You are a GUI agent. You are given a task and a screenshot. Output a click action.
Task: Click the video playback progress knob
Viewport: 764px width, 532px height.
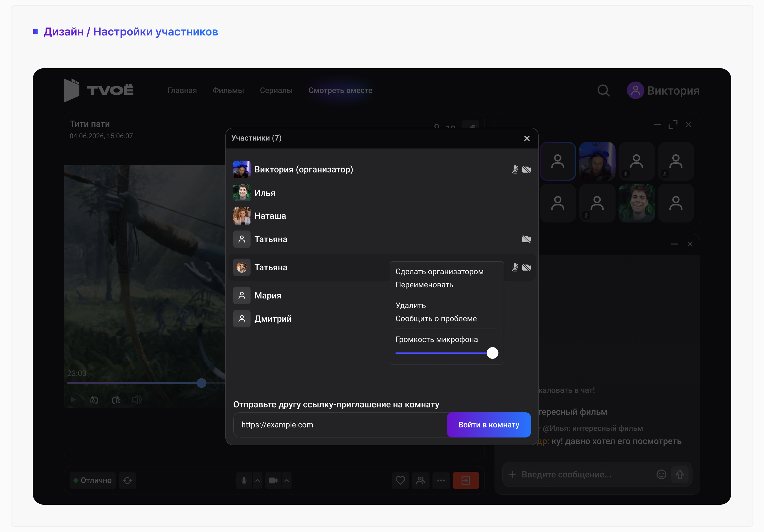[201, 383]
